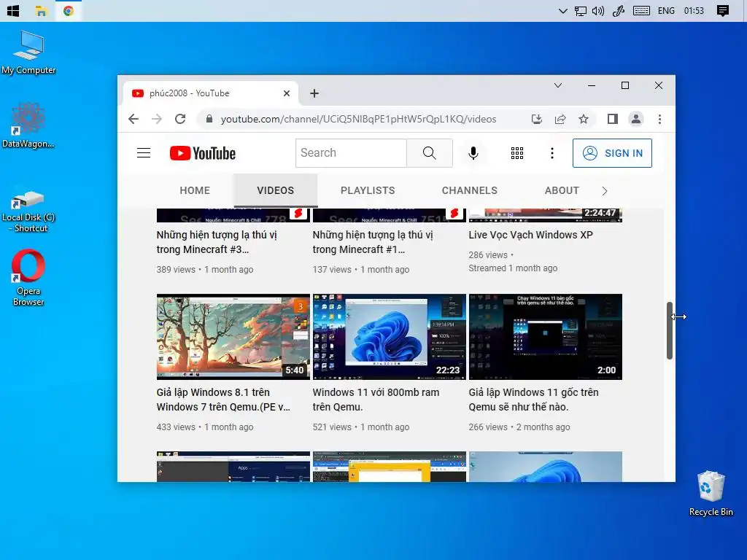Share this page icon
The image size is (747, 560).
560,119
